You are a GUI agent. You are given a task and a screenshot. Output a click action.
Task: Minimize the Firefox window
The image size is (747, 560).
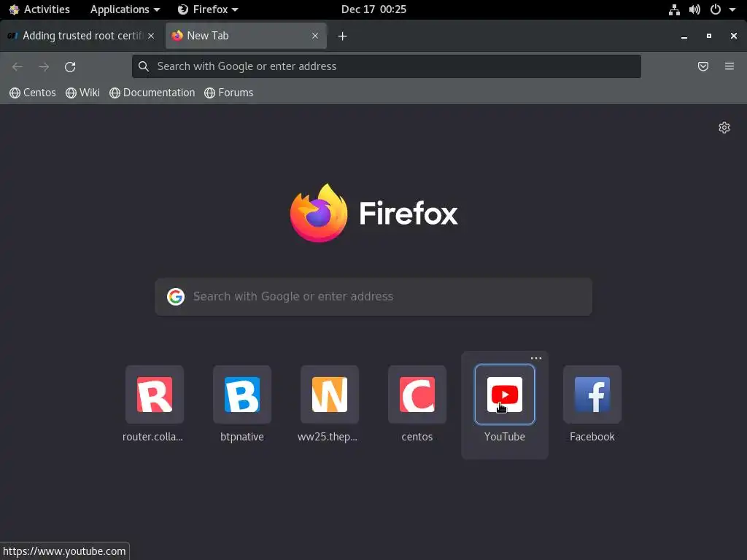684,36
